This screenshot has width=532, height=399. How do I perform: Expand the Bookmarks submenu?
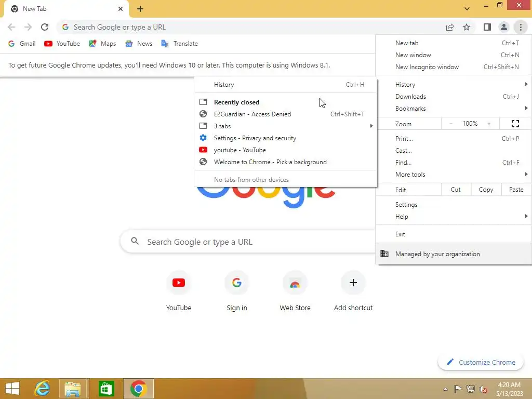(x=454, y=108)
